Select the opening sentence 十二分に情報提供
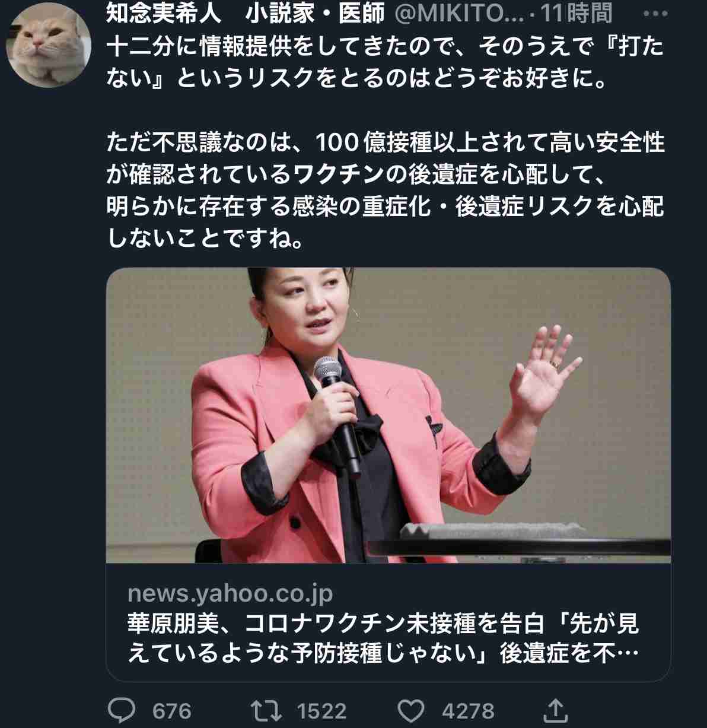The image size is (707, 728). [386, 62]
